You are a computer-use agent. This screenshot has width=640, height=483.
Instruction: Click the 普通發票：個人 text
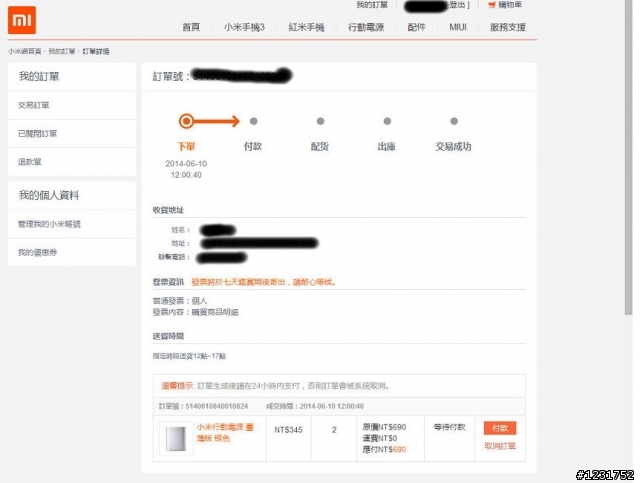tap(180, 301)
